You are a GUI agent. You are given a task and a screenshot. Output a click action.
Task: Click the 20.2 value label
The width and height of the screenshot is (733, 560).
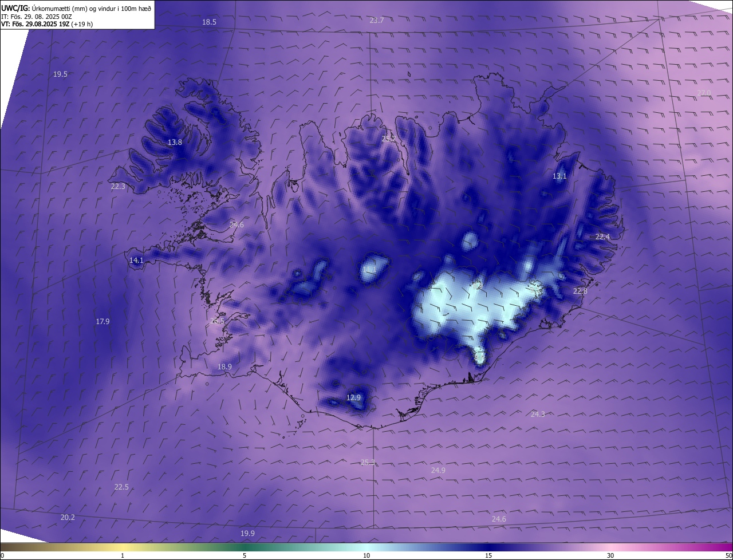tap(68, 517)
